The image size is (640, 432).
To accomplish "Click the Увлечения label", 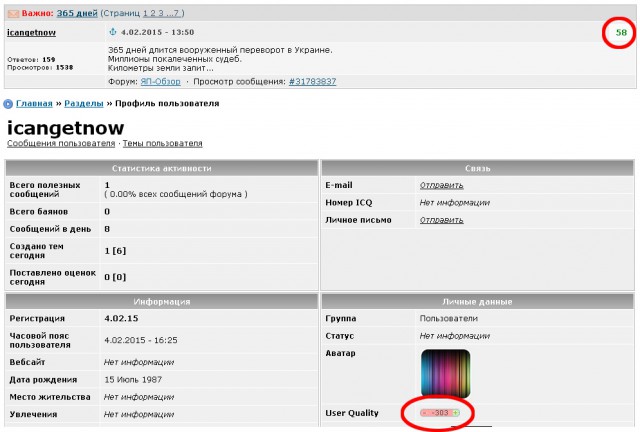I will (x=33, y=414).
